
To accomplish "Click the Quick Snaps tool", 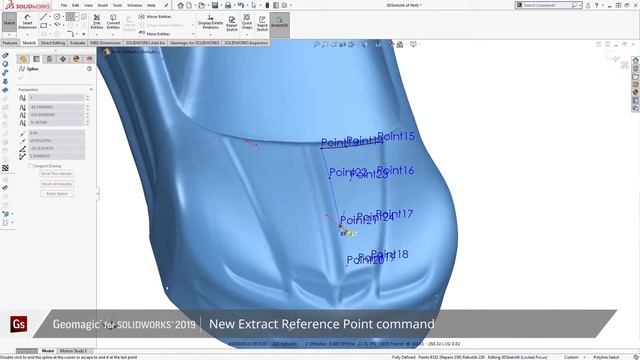I will (x=247, y=22).
